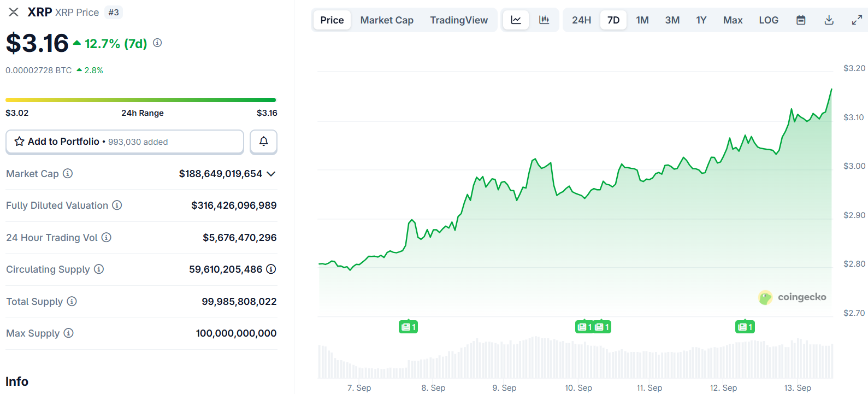Expand the Market Cap value chevron
The height and width of the screenshot is (394, 868).
271,174
